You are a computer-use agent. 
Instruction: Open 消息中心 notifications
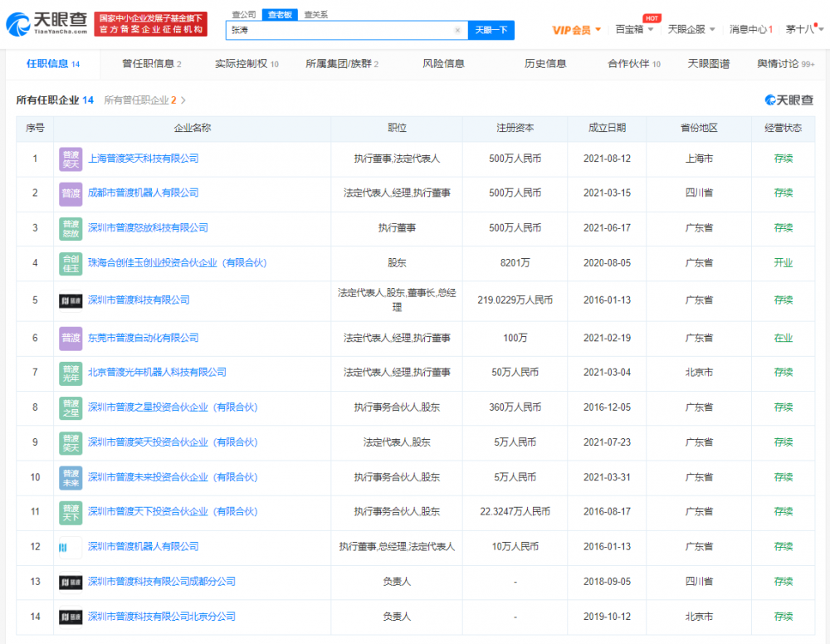751,30
